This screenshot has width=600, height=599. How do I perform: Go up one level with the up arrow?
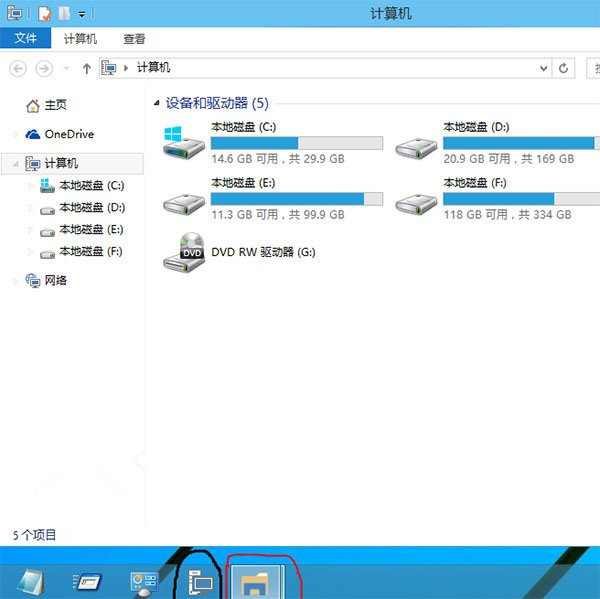click(87, 68)
